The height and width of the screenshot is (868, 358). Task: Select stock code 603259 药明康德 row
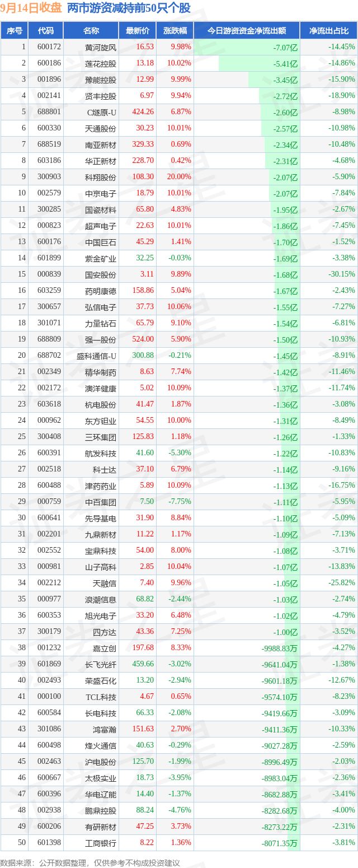[179, 291]
